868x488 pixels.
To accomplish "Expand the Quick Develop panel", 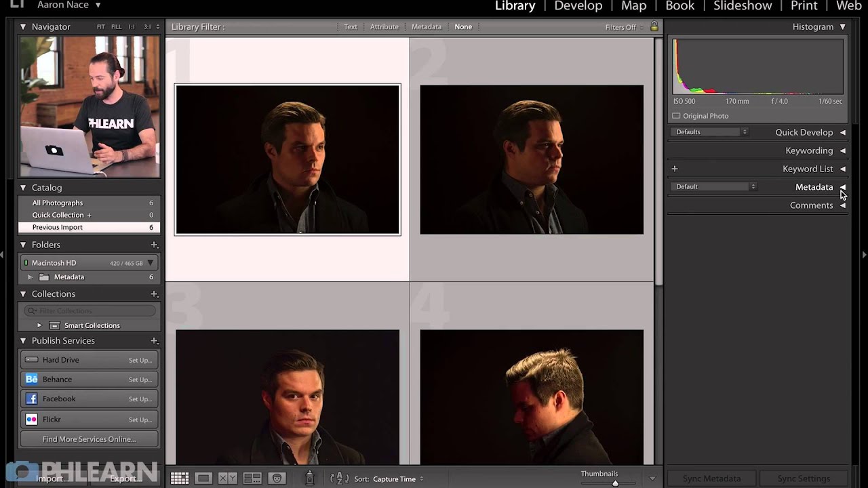I will pos(843,133).
